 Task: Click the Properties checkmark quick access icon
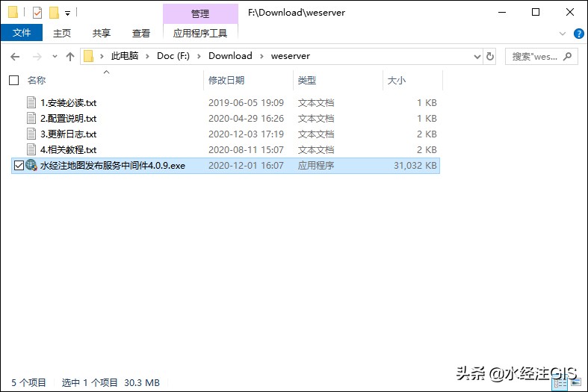pos(37,13)
